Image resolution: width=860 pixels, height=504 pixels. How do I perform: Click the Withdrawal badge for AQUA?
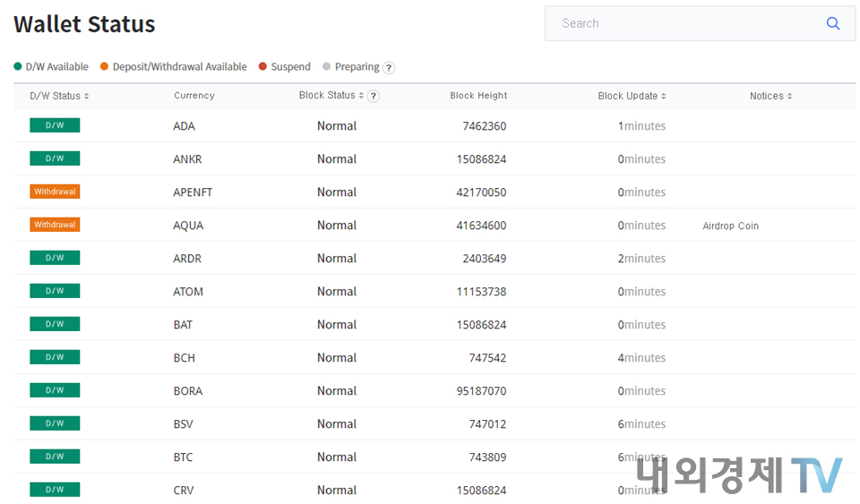(x=55, y=225)
